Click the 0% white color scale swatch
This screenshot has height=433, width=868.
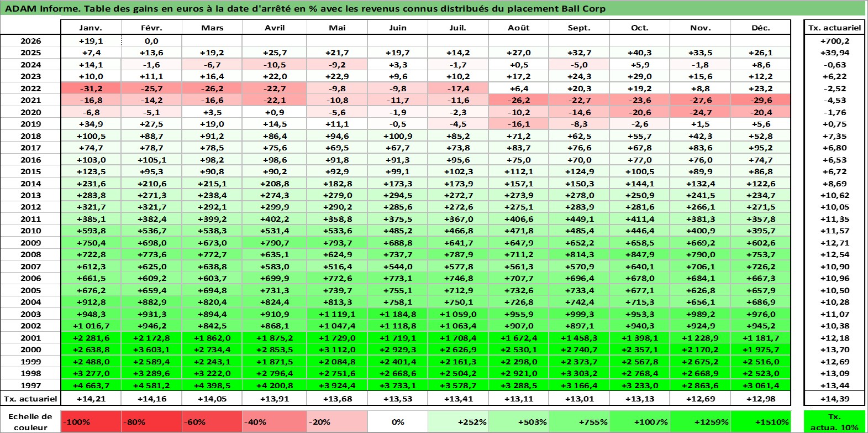point(397,421)
